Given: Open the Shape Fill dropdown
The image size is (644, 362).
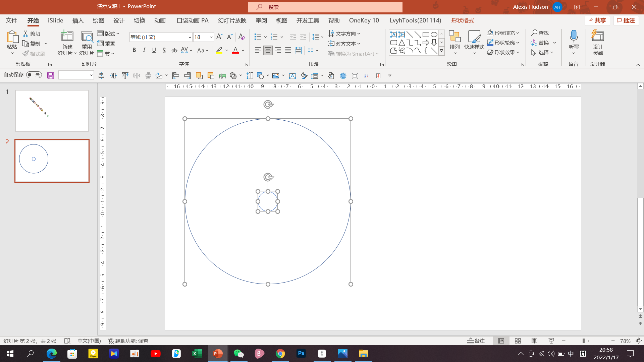Looking at the screenshot, I should 518,33.
